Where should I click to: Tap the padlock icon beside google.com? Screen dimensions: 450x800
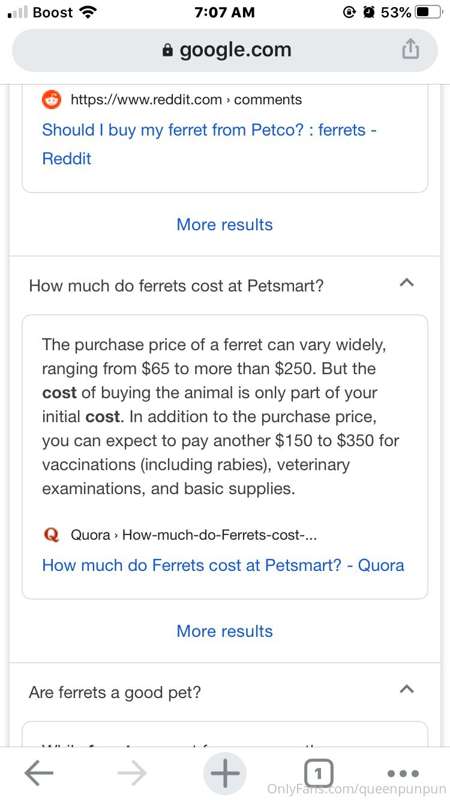point(167,50)
